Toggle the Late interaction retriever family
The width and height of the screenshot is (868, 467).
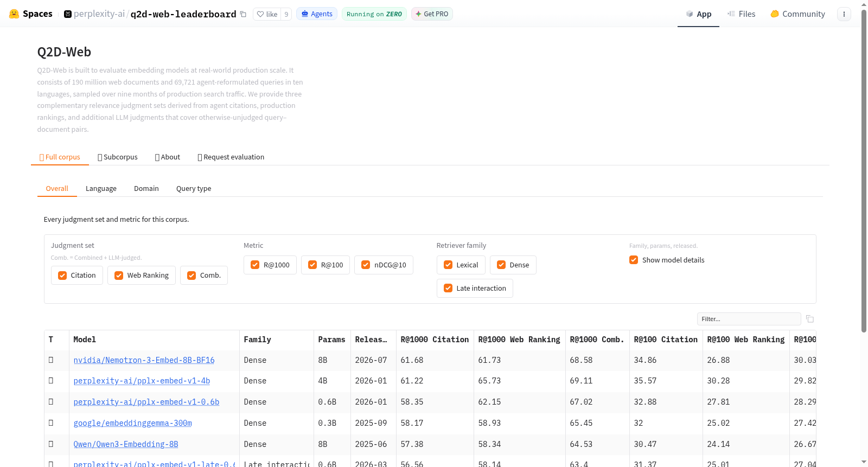[448, 289]
